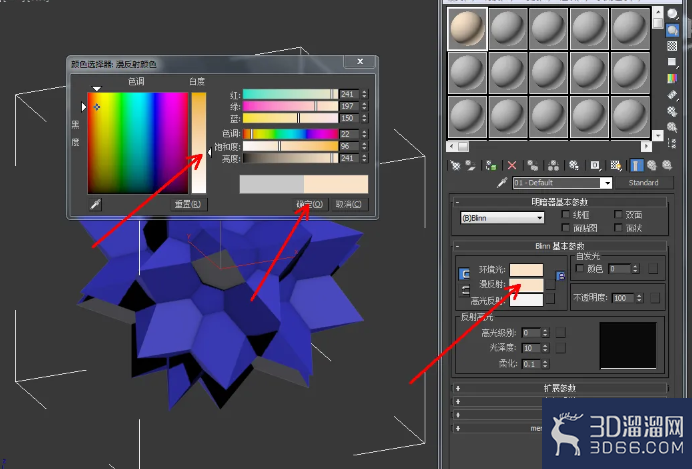The image size is (692, 469).
Task: Collapse the Blinn 基本参数 rollout
Action: click(x=560, y=246)
